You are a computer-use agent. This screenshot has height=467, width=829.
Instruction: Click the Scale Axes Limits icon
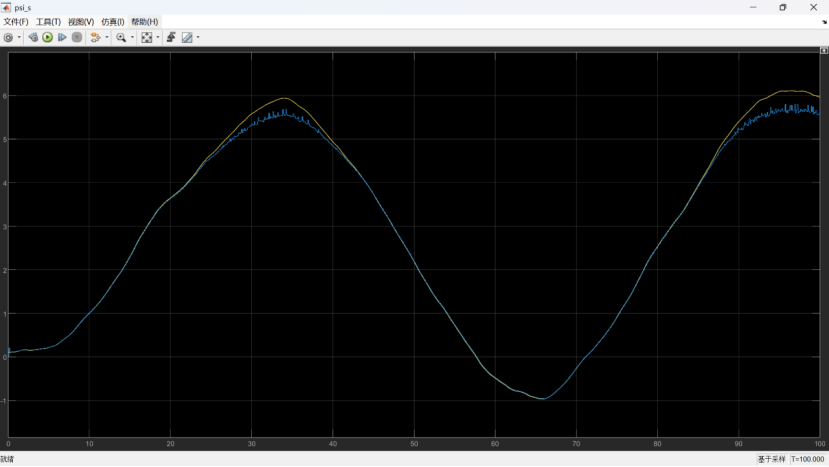click(x=146, y=37)
